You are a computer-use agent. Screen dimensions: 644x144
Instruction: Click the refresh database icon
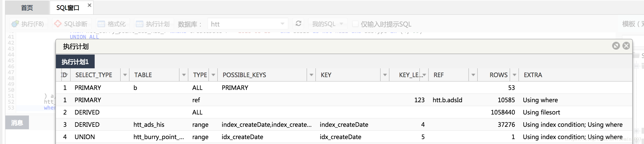tap(298, 24)
